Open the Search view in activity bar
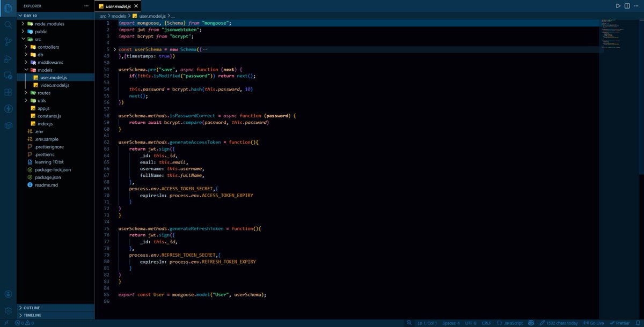 8,24
